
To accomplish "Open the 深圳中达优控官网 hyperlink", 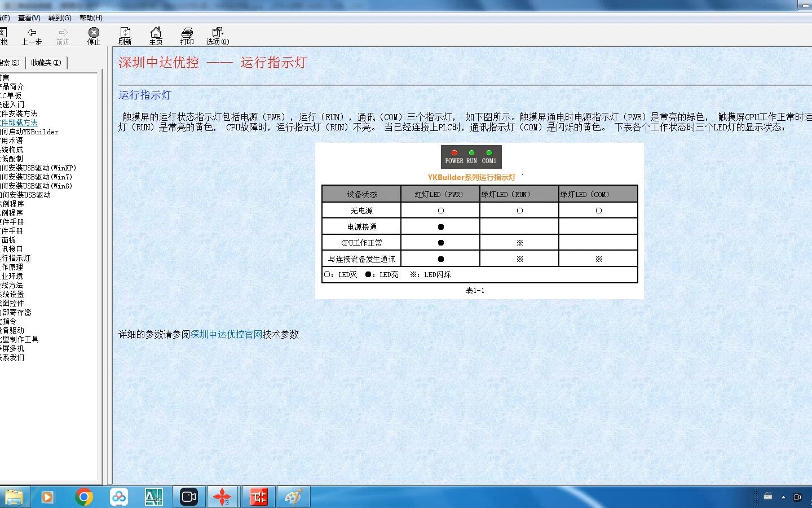I will pyautogui.click(x=227, y=334).
